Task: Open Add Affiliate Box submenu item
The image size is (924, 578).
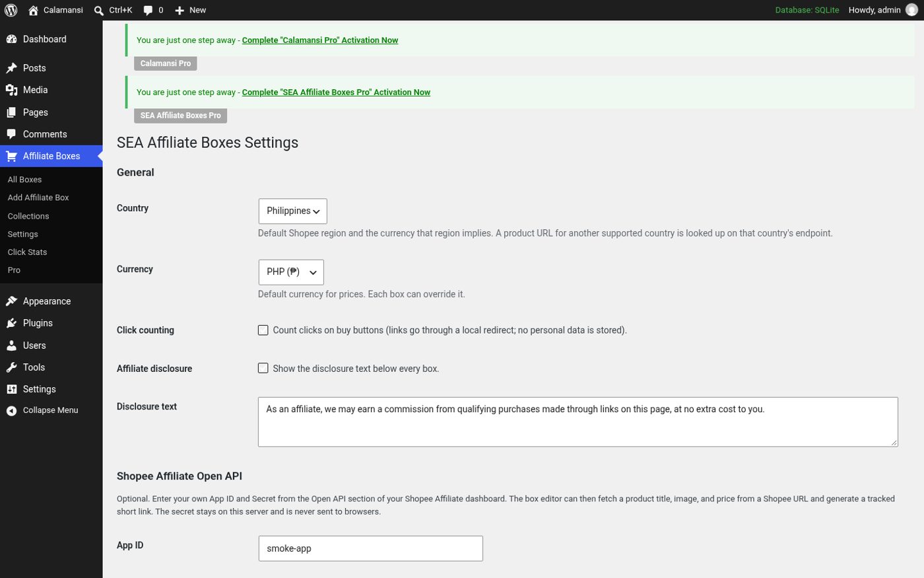Action: 38,198
